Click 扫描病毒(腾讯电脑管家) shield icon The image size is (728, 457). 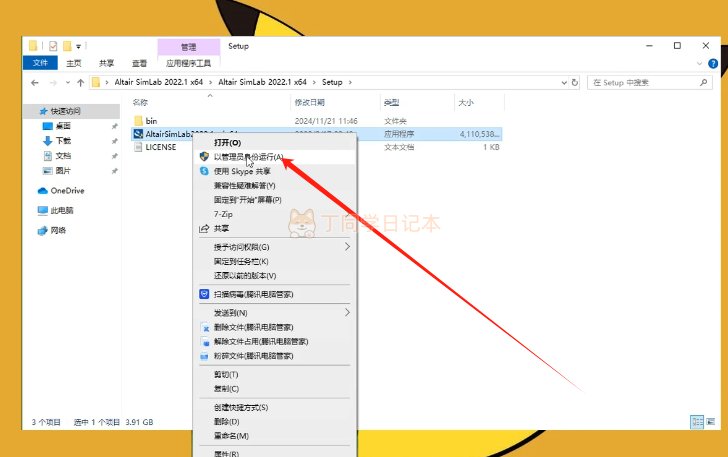click(204, 294)
